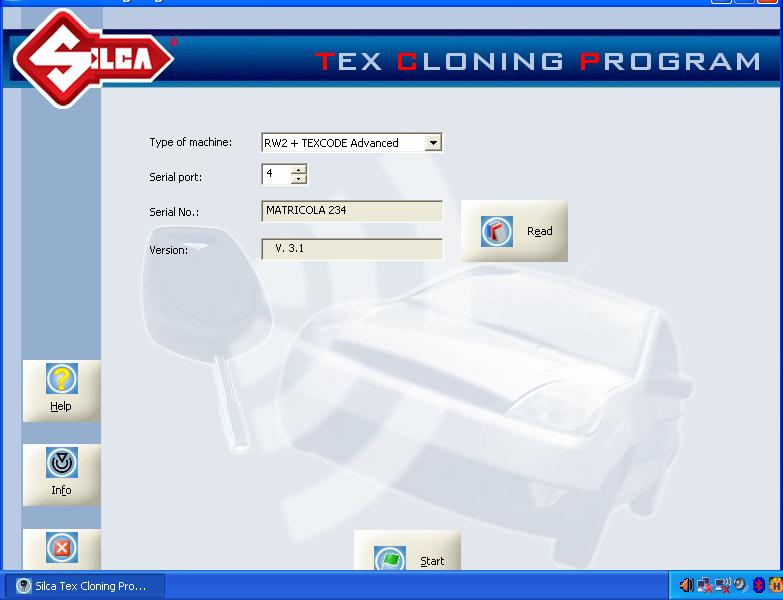The height and width of the screenshot is (600, 783).
Task: Click the 'Serial port:' label
Action: tap(176, 177)
